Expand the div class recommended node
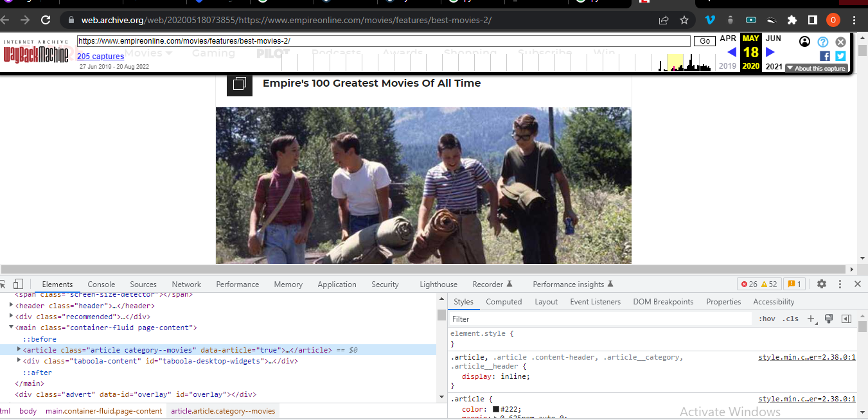The width and height of the screenshot is (868, 420). click(x=12, y=317)
